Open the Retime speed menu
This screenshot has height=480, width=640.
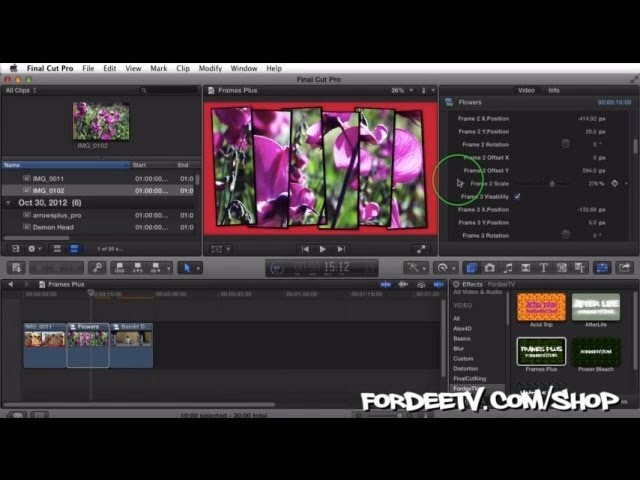pos(445,268)
